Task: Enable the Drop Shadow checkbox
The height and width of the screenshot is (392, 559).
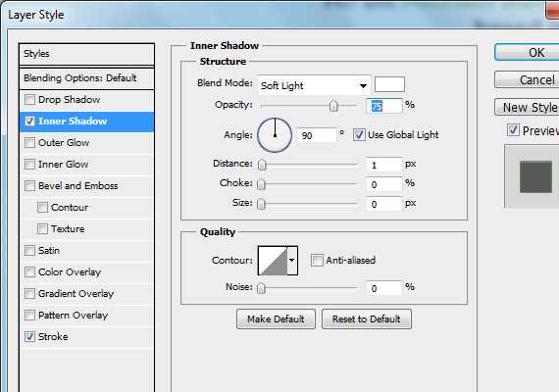Action: [29, 99]
